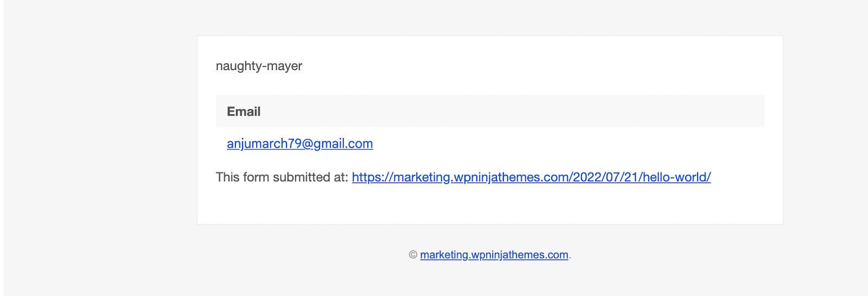Select the bold Email field label
Viewport: 868px width, 296px height.
[244, 111]
